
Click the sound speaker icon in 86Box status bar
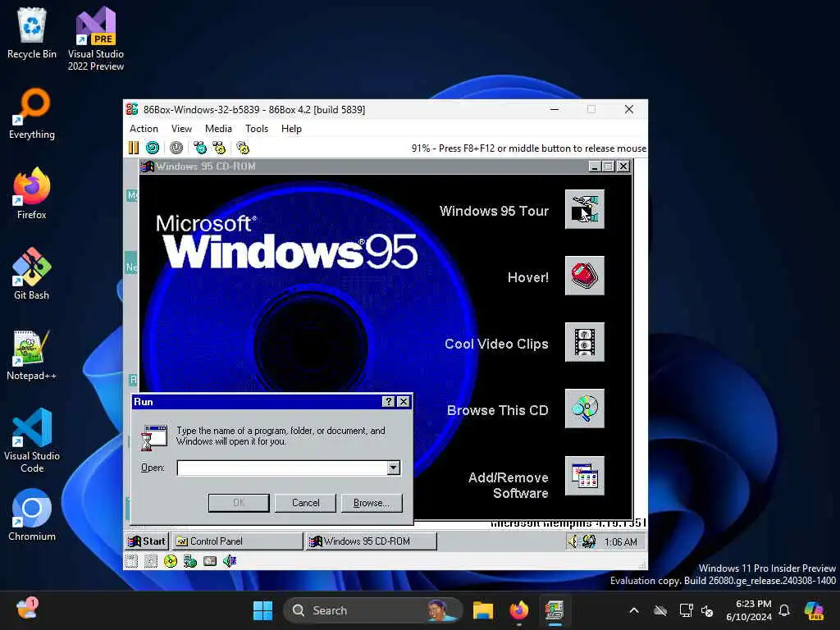[x=230, y=561]
